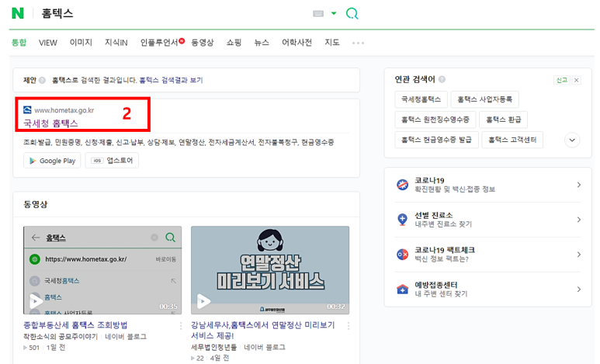Click the 신고 report button

(562, 80)
